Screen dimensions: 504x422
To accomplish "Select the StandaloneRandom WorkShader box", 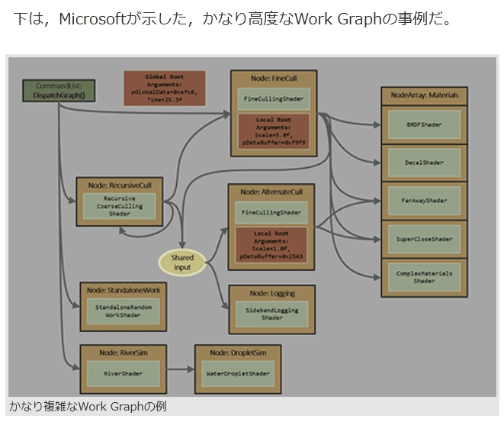I will pyautogui.click(x=123, y=311).
